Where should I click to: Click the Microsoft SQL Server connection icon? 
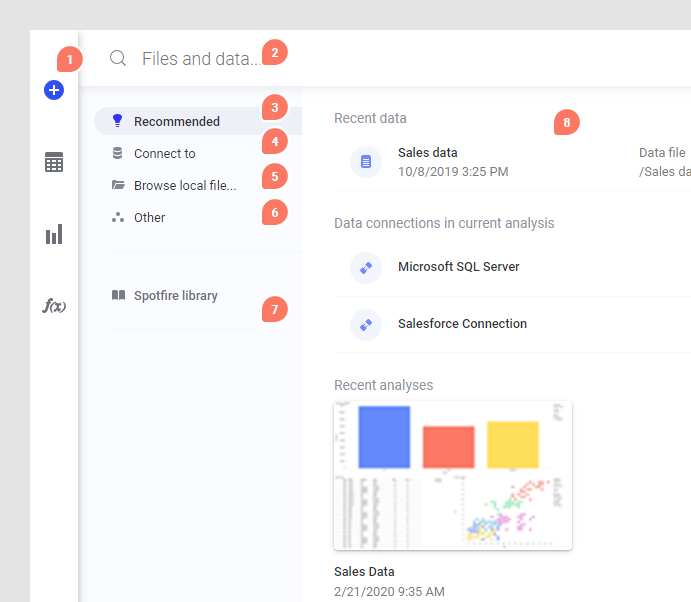point(366,267)
